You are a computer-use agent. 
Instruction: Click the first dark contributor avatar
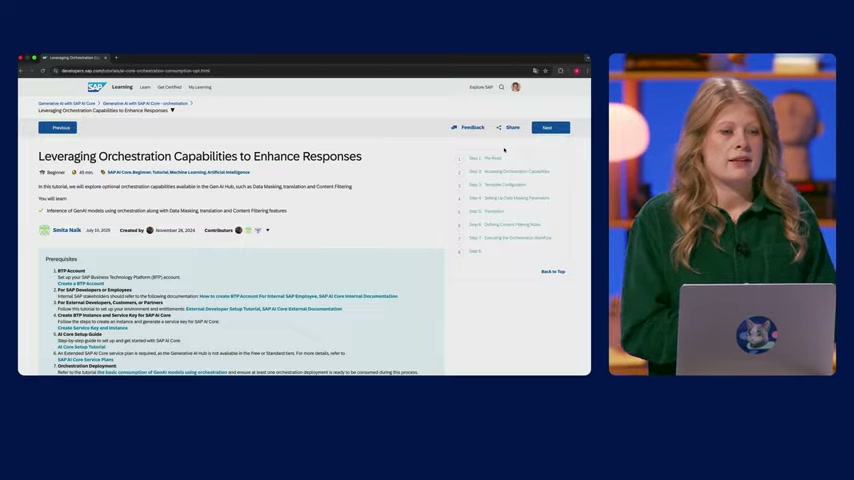(239, 230)
